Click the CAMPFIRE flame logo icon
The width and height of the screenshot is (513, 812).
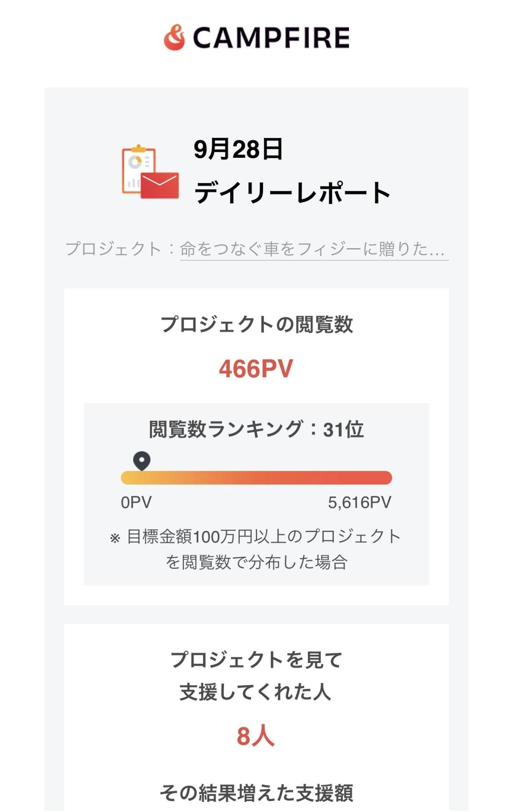174,38
